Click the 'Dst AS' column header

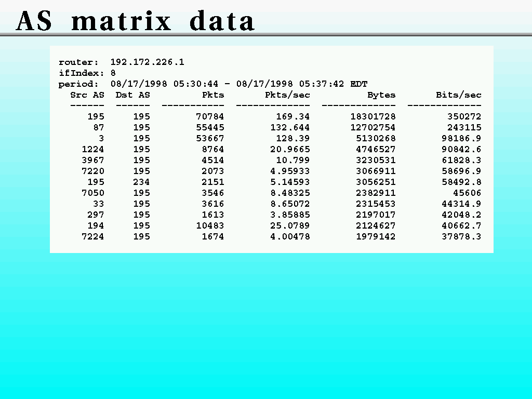(132, 95)
